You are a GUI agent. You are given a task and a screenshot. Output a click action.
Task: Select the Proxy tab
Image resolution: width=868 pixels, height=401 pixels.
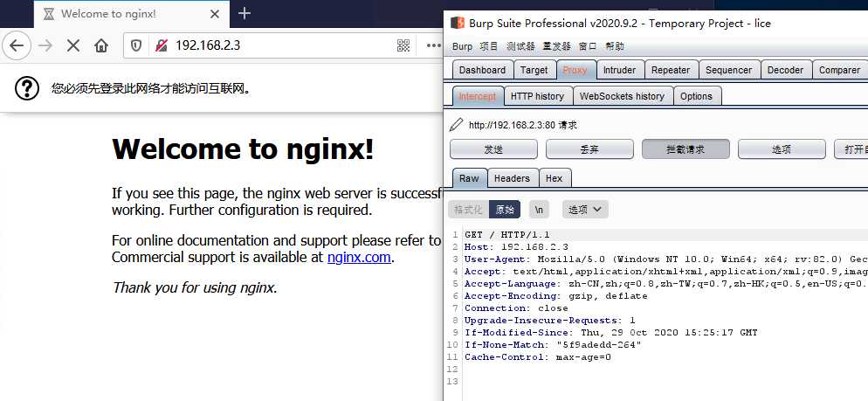(x=576, y=70)
